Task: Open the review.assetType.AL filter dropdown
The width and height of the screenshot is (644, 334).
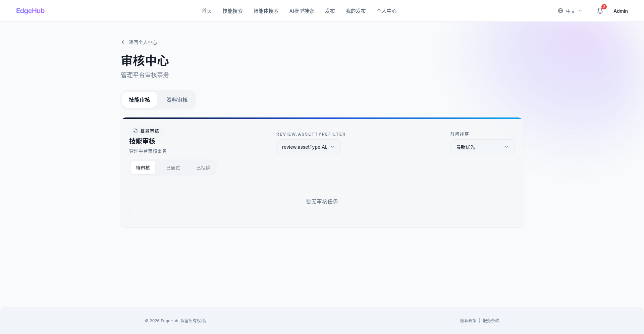Action: (x=309, y=147)
